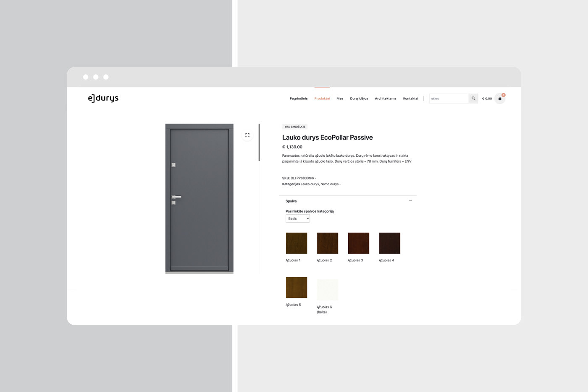Open the Pagrindinis menu item
This screenshot has height=392, width=588.
(x=299, y=99)
